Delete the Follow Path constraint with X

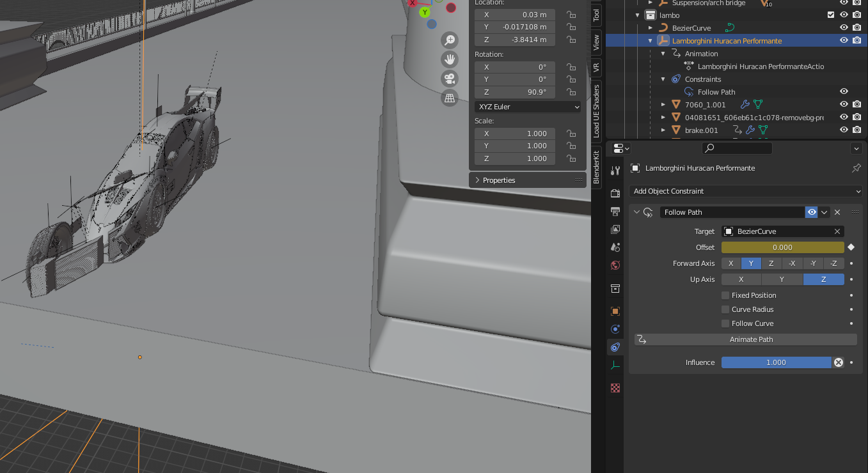(837, 212)
